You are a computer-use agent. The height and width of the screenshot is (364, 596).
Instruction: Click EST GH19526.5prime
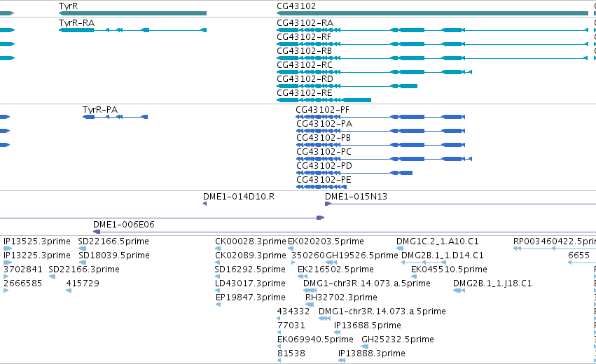pos(362,255)
